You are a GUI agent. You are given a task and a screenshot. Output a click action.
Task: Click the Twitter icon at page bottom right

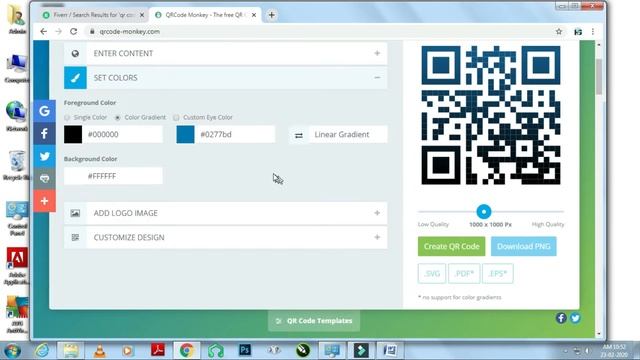(x=575, y=318)
